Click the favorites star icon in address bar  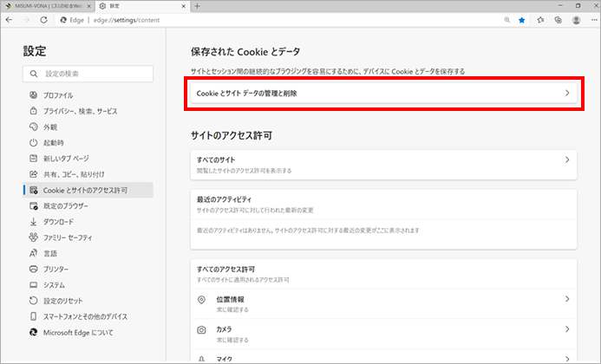pyautogui.click(x=521, y=20)
